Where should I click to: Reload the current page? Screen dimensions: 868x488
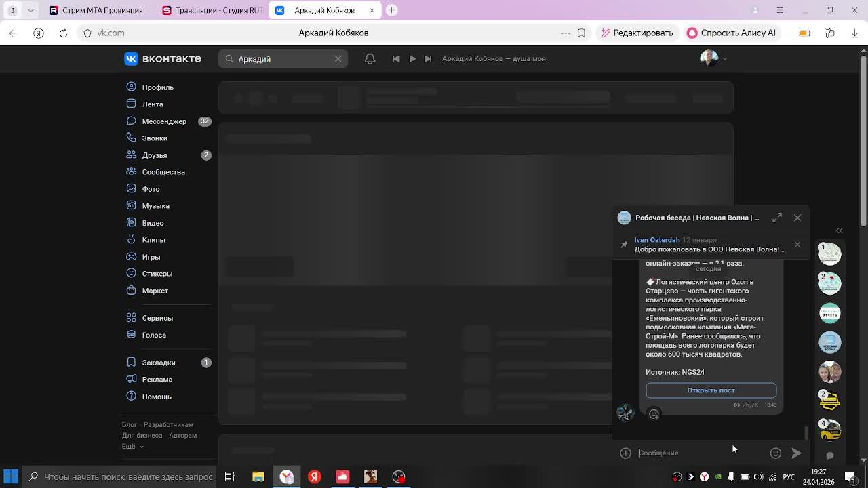(x=63, y=33)
